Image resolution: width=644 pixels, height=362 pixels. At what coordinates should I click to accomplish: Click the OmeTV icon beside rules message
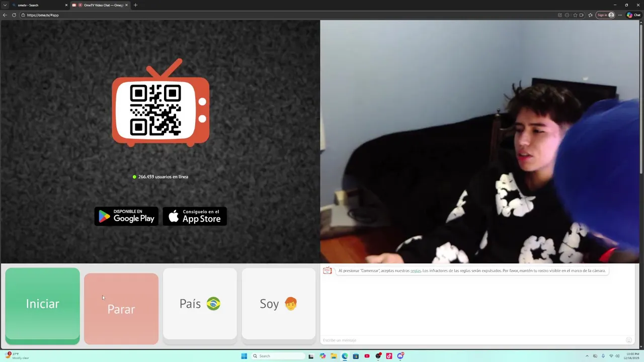point(328,270)
